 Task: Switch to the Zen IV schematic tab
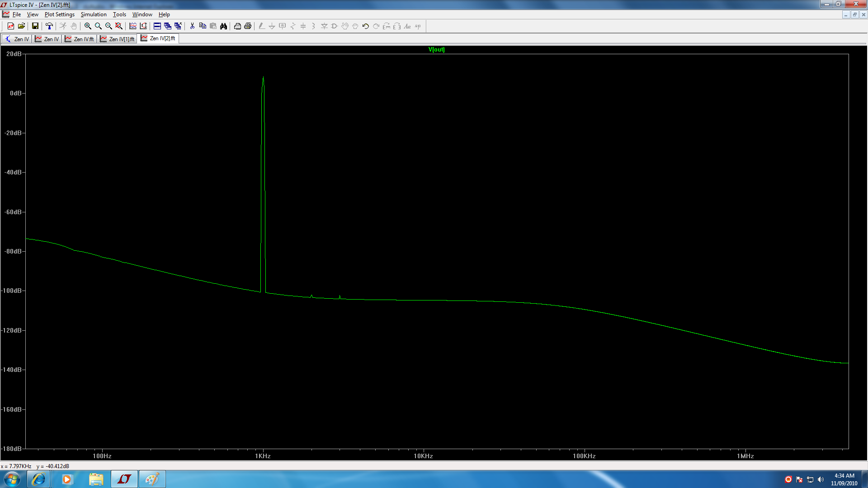pos(17,39)
